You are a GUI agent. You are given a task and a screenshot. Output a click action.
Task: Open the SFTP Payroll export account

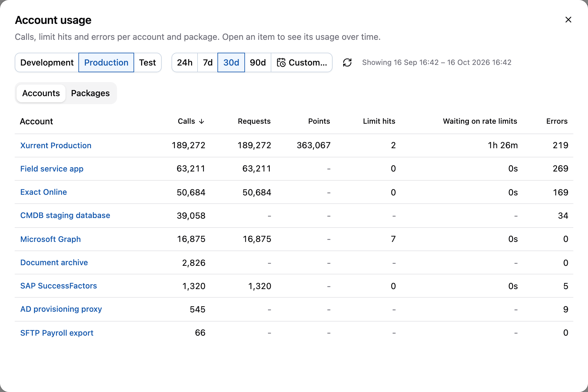[x=57, y=333]
